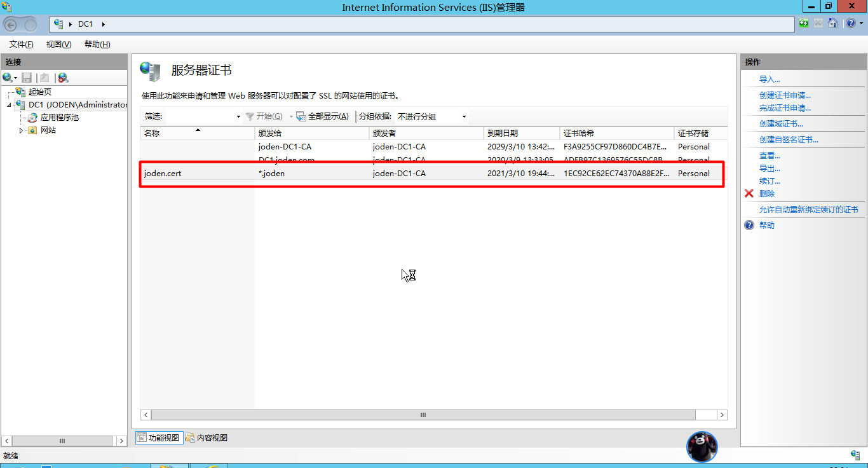Open the blue Help question mark icon
Viewport: 868px width, 468px height.
(x=850, y=24)
